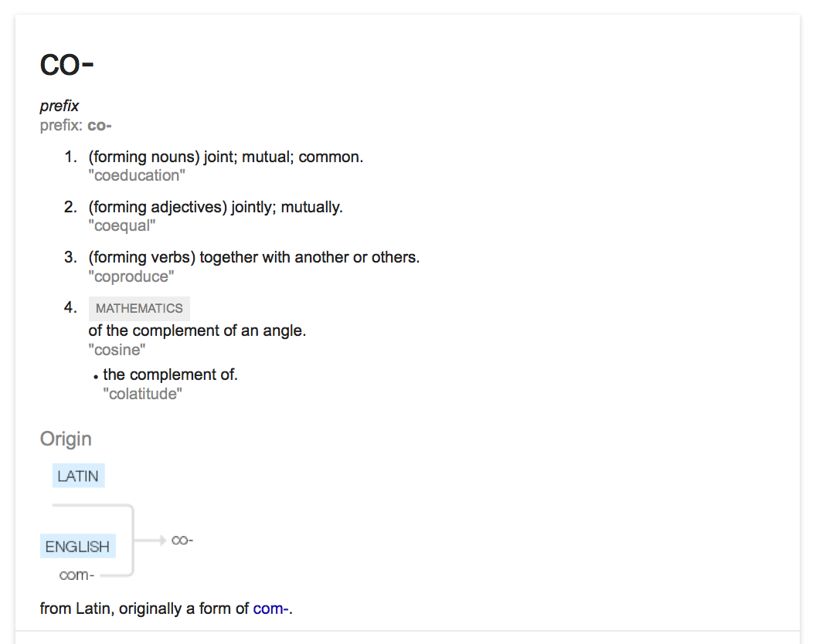The height and width of the screenshot is (644, 816).
Task: Click the "the complement of" sub-definition
Action: 170,375
